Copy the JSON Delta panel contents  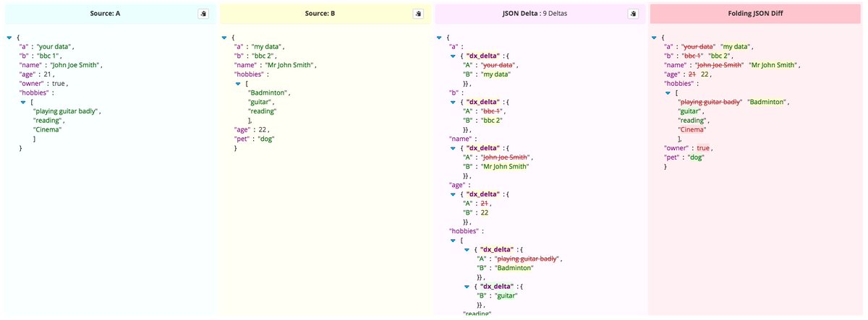coord(633,14)
